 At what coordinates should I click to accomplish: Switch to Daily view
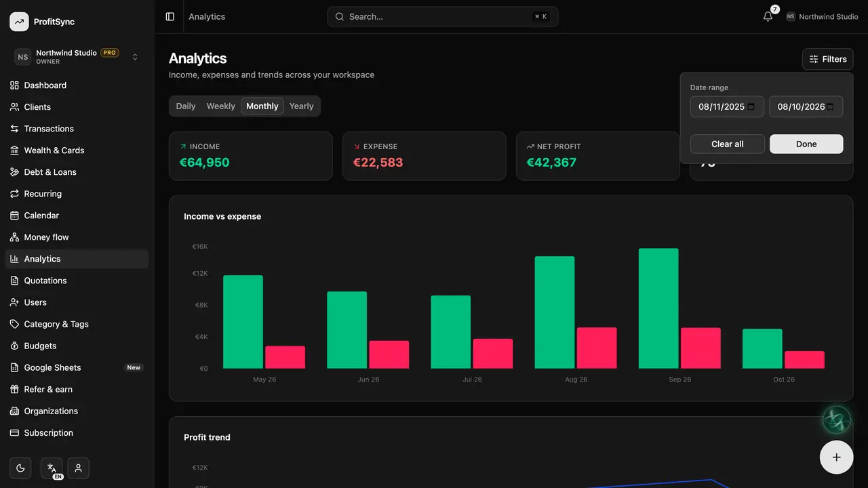186,106
